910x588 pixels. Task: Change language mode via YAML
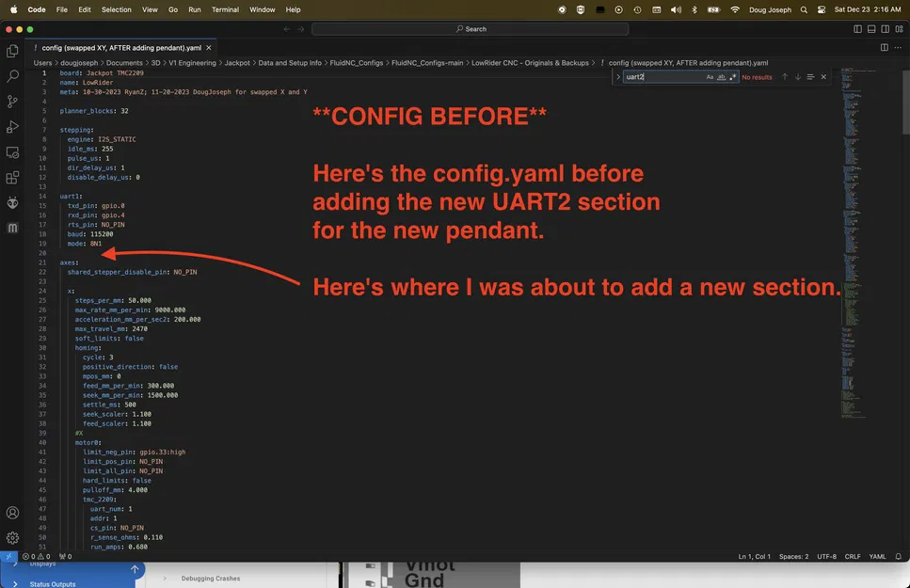[877, 556]
